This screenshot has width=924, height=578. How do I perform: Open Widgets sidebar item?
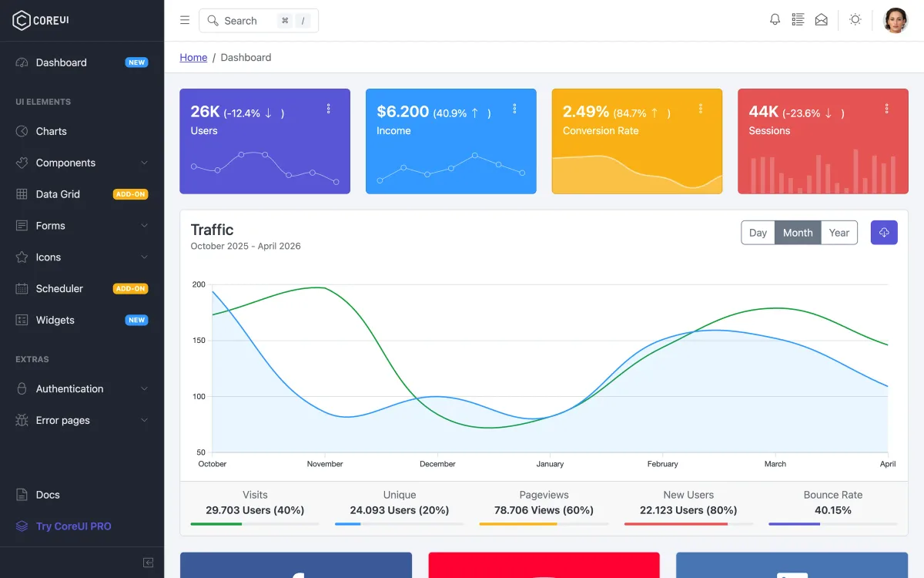(x=82, y=320)
